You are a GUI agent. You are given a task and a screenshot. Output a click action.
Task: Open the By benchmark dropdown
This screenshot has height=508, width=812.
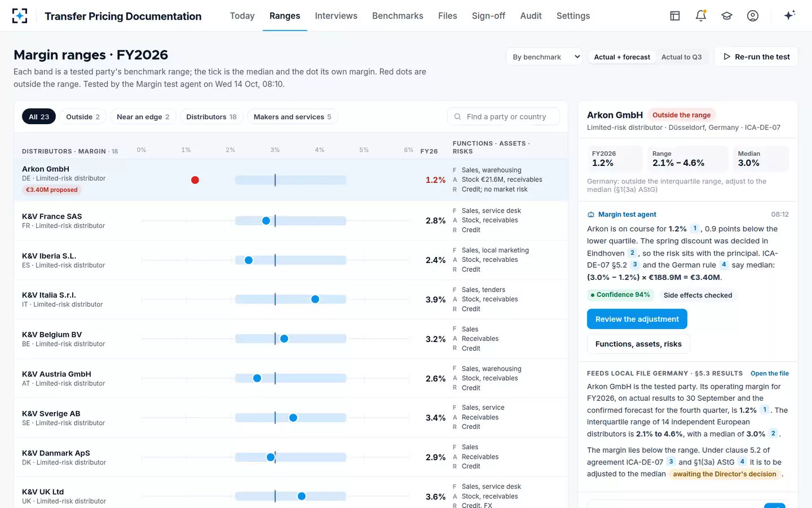click(544, 57)
